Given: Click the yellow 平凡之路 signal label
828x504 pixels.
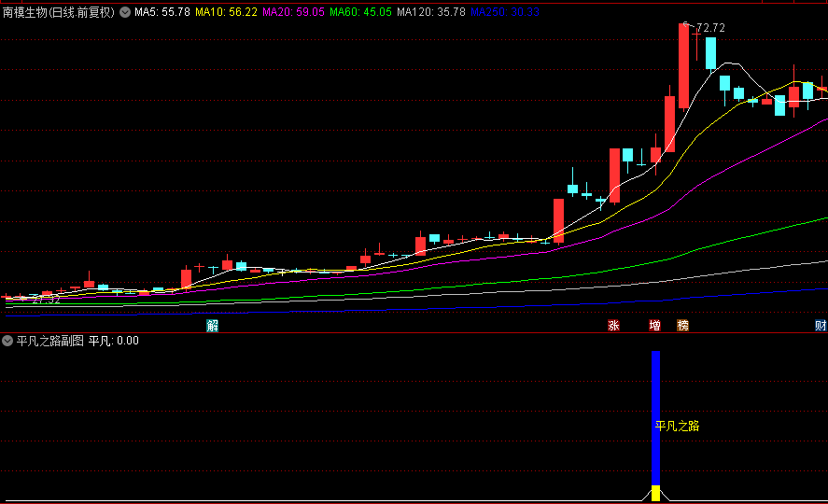Looking at the screenshot, I should [677, 426].
